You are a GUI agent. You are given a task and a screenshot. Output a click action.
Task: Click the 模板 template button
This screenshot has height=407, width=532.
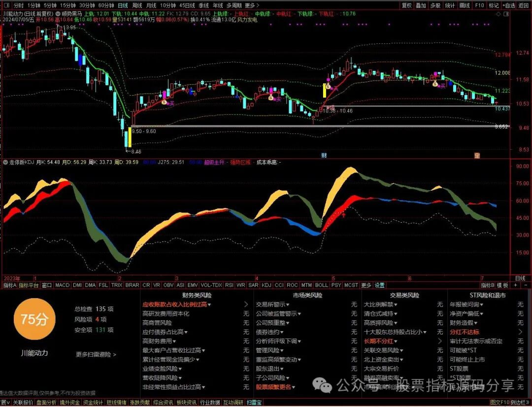pos(503,285)
